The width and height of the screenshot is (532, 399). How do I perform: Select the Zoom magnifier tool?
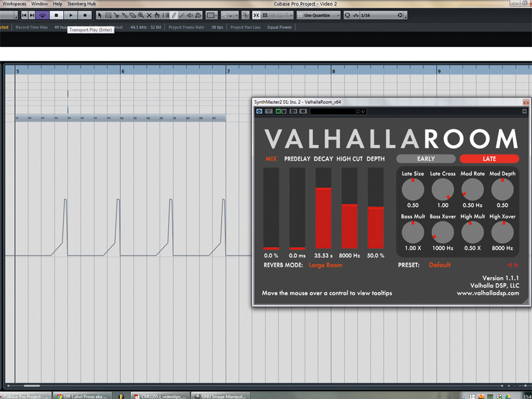141,15
